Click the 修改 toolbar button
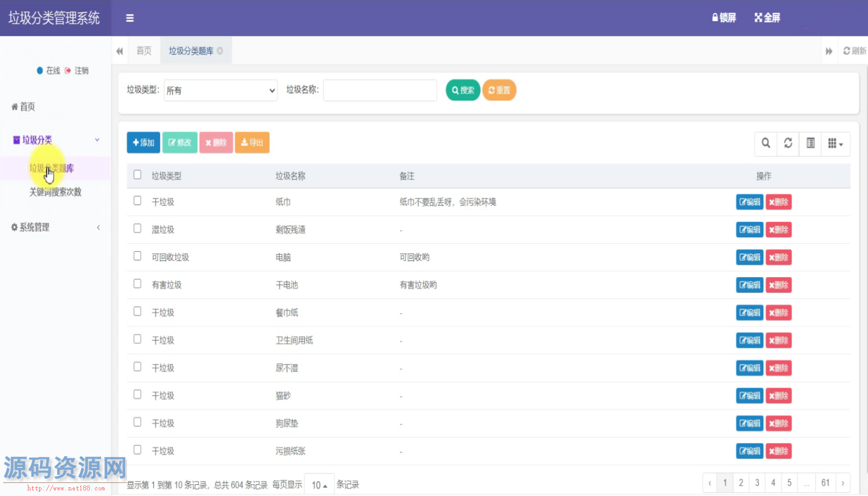Image resolution: width=868 pixels, height=496 pixels. click(x=180, y=143)
